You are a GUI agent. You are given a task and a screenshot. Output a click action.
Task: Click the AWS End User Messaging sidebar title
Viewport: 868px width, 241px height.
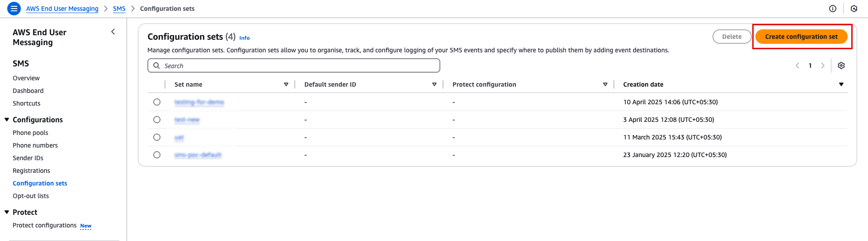pyautogui.click(x=39, y=37)
